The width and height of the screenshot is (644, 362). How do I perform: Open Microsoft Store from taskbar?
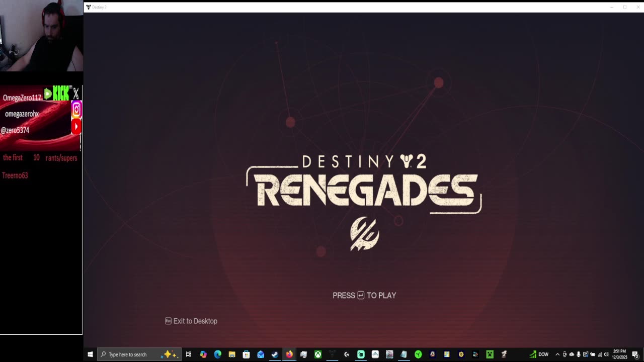pos(246,354)
